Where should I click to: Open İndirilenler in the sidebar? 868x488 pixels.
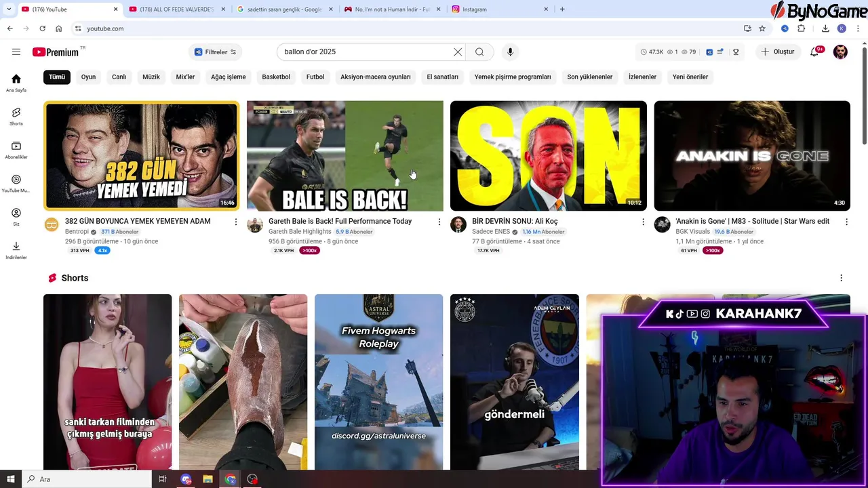[x=16, y=250]
